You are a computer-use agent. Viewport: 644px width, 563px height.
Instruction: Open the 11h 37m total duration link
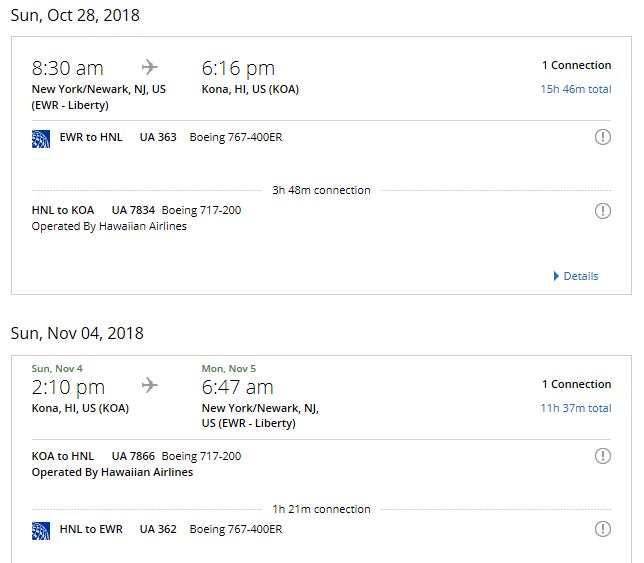[x=576, y=408]
